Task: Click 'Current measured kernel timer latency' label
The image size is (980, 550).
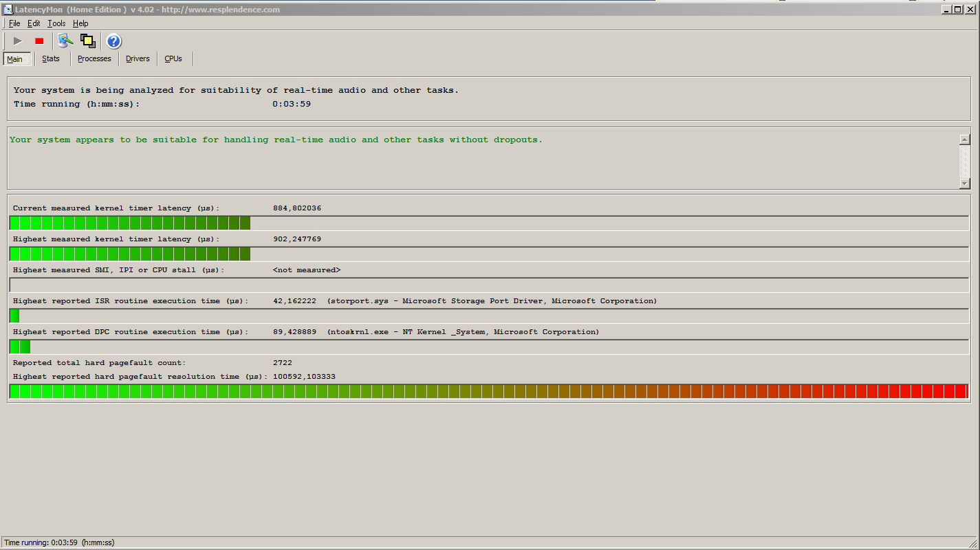Action: click(x=116, y=208)
